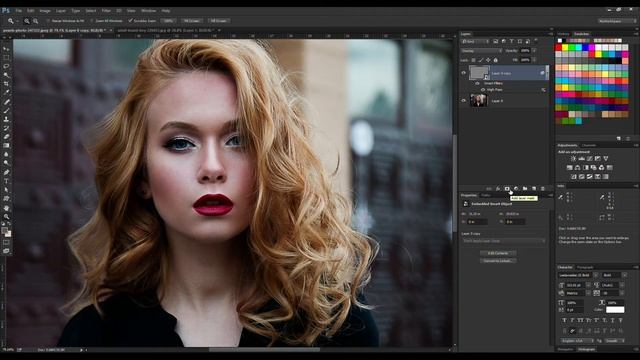Hide the Layer 0 copy layer
640x360 pixels.
463,73
